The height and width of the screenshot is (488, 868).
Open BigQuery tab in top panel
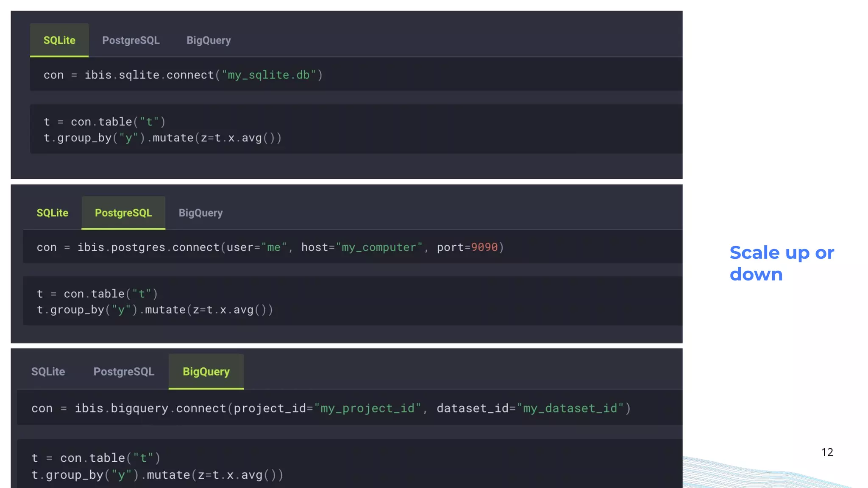[x=209, y=41]
